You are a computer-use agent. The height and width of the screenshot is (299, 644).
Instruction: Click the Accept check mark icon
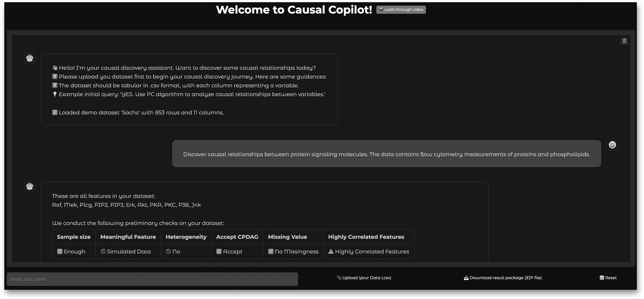219,251
